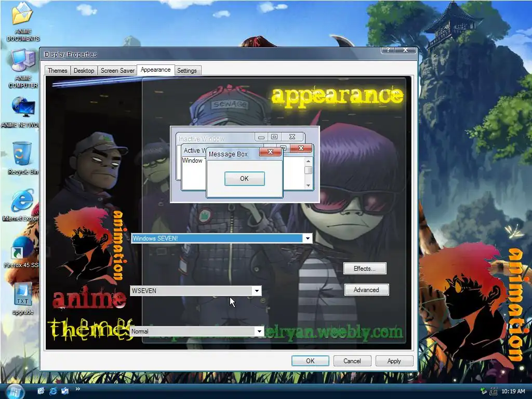
Task: Click the Show Desktop quick launch icon
Action: (41, 391)
